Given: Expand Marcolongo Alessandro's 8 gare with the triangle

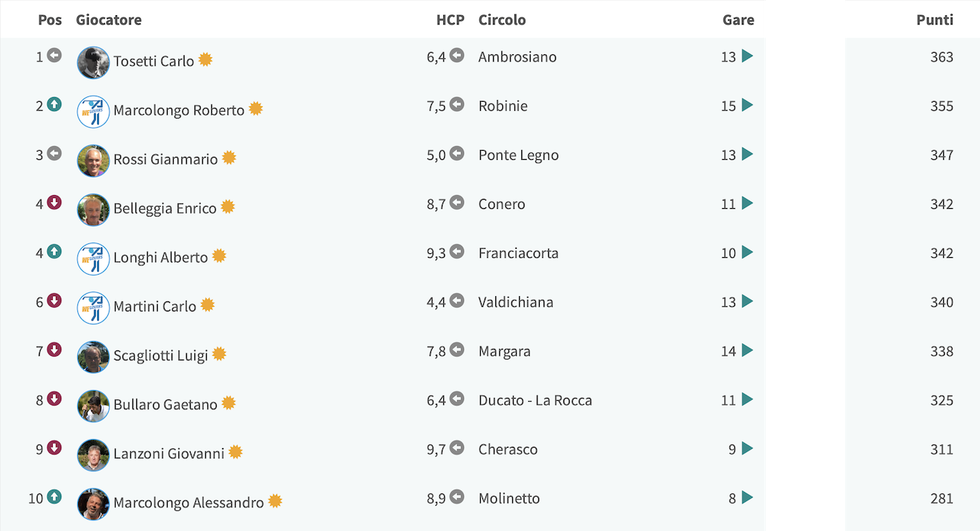Looking at the screenshot, I should pos(747,498).
